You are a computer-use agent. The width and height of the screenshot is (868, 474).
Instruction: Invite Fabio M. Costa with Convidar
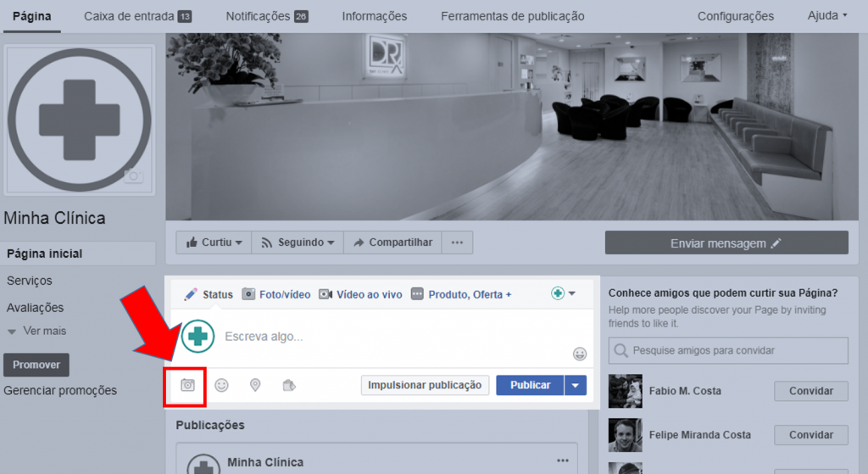(811, 391)
